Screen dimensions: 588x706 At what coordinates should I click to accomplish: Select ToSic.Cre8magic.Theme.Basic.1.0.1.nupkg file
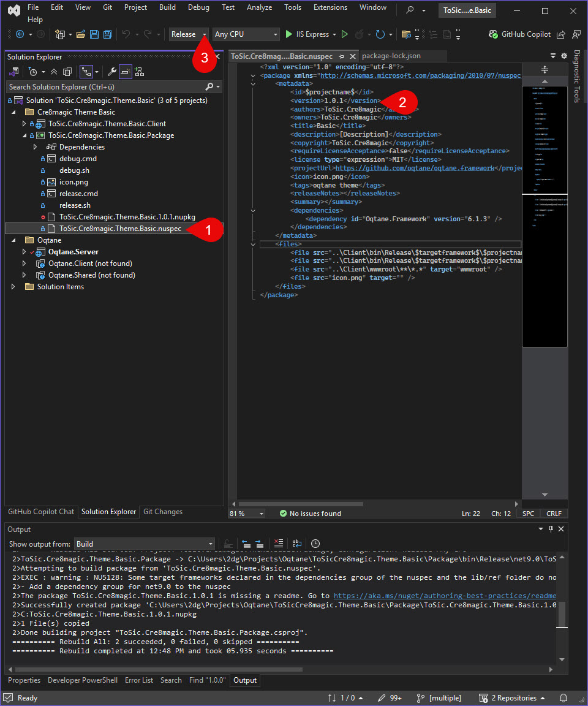click(127, 217)
